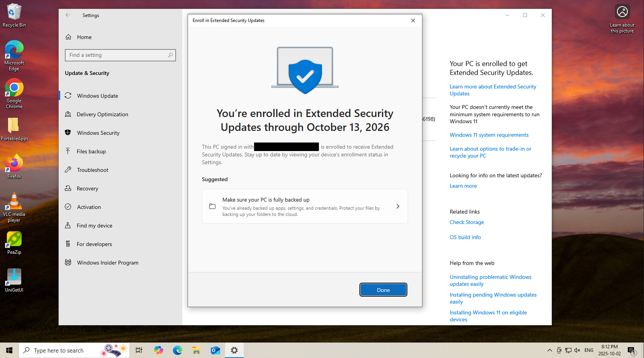This screenshot has width=644, height=358.
Task: Open Windows 11 system requirements link
Action: point(489,135)
